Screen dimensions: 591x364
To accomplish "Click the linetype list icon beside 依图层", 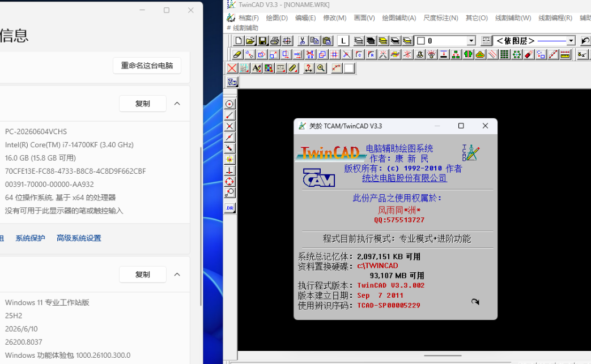I will click(x=486, y=41).
